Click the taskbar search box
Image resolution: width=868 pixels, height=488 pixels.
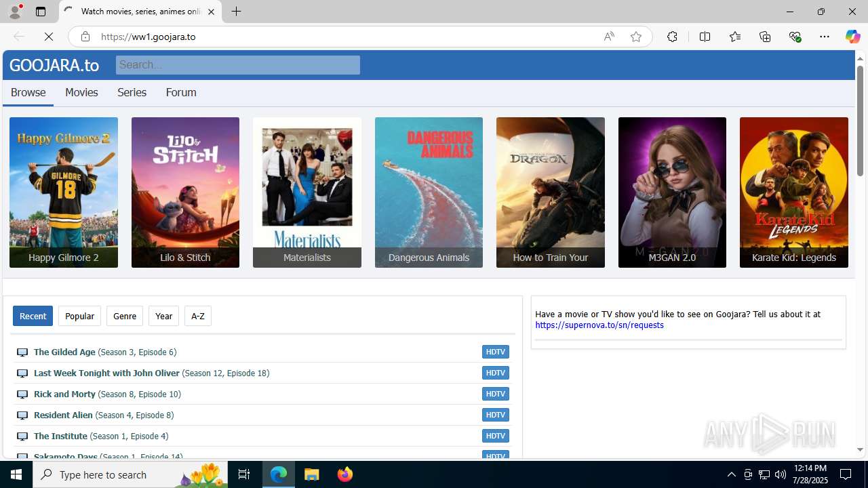(130, 474)
